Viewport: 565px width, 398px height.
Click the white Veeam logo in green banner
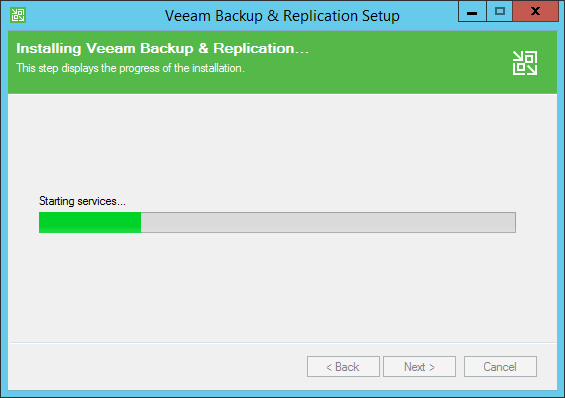click(x=525, y=63)
